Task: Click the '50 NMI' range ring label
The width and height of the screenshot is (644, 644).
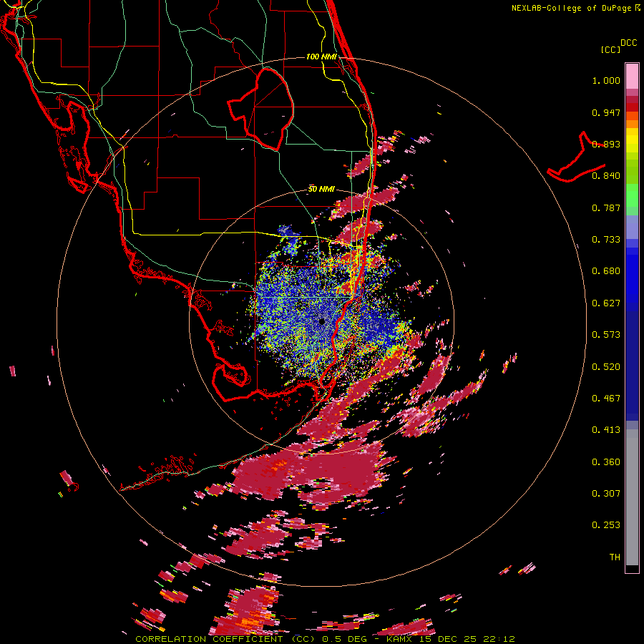Action: (321, 190)
